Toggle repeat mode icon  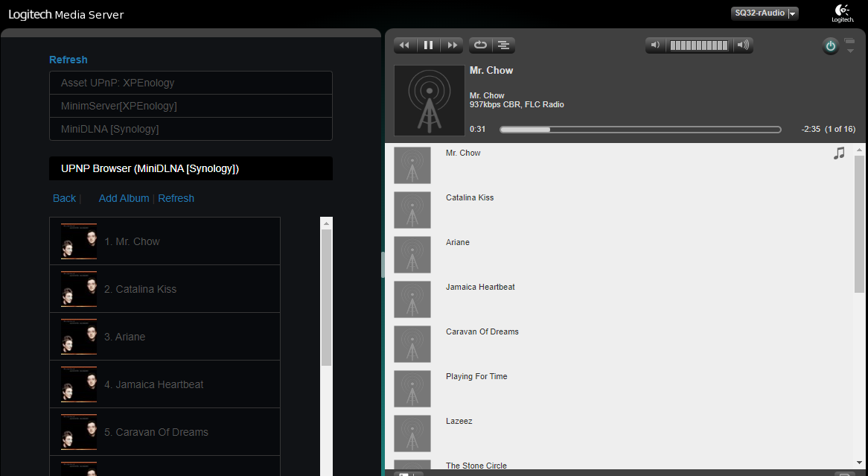click(480, 45)
